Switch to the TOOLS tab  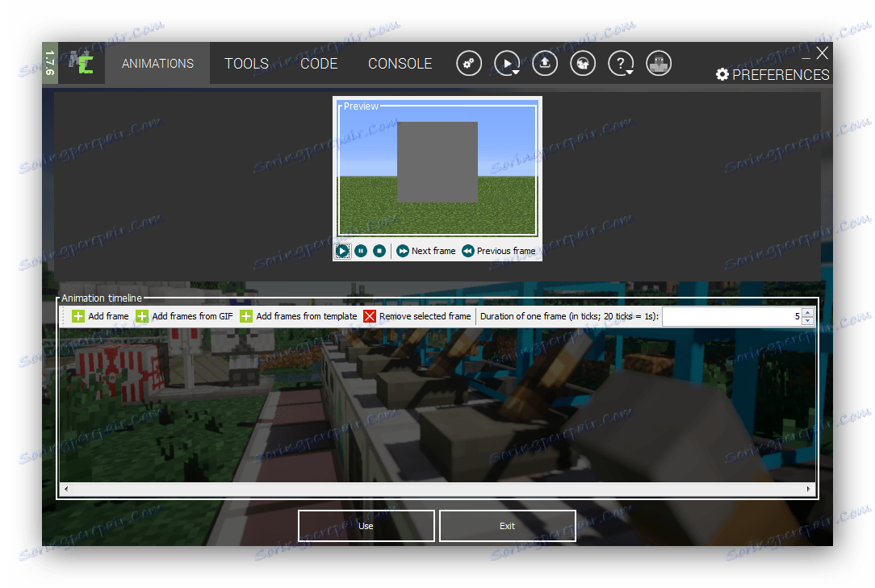click(246, 64)
